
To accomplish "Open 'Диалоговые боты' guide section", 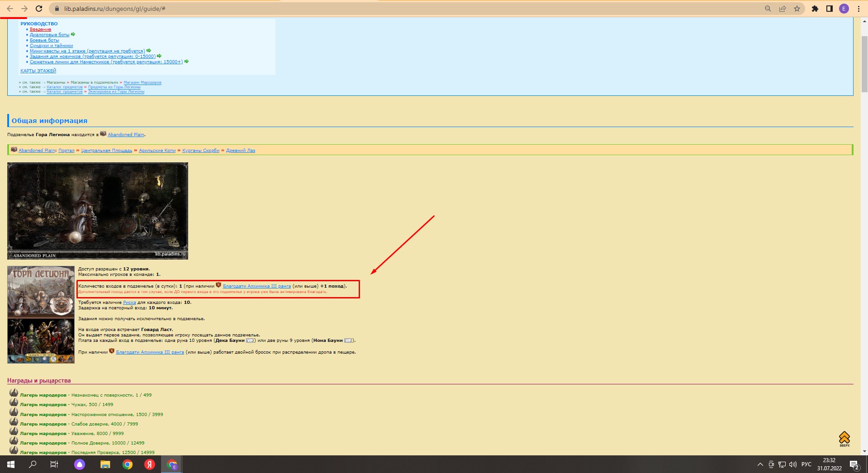I will pos(49,35).
